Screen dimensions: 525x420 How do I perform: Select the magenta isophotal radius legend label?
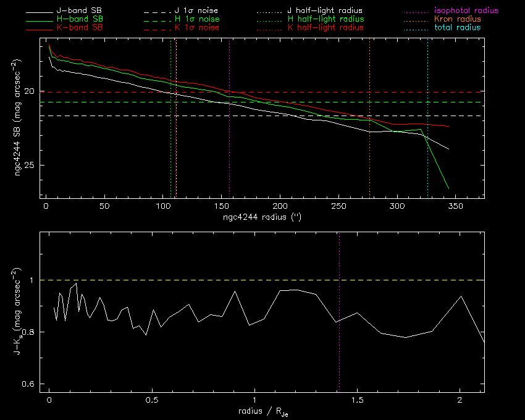click(465, 11)
